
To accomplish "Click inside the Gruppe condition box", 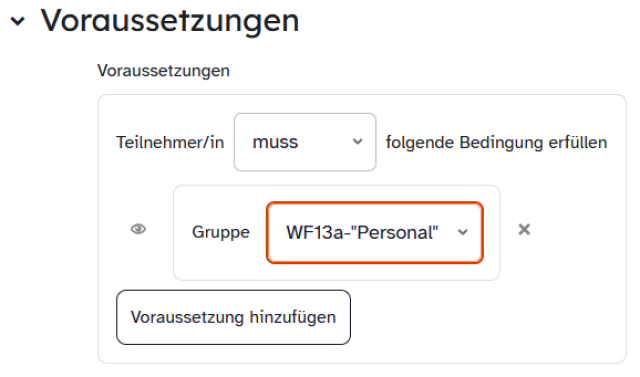I will [x=337, y=233].
